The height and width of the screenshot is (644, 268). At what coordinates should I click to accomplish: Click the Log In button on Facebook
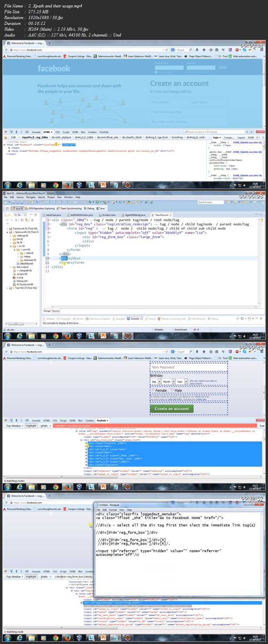point(223,67)
